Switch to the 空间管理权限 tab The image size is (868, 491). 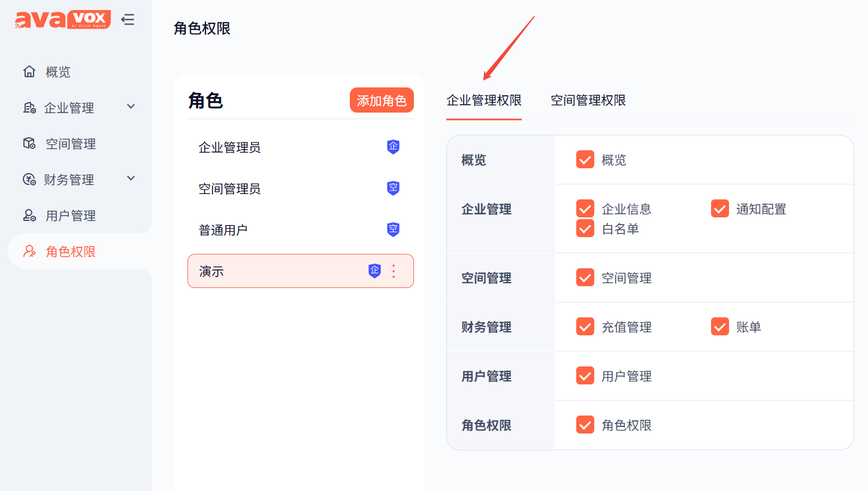[x=588, y=101]
